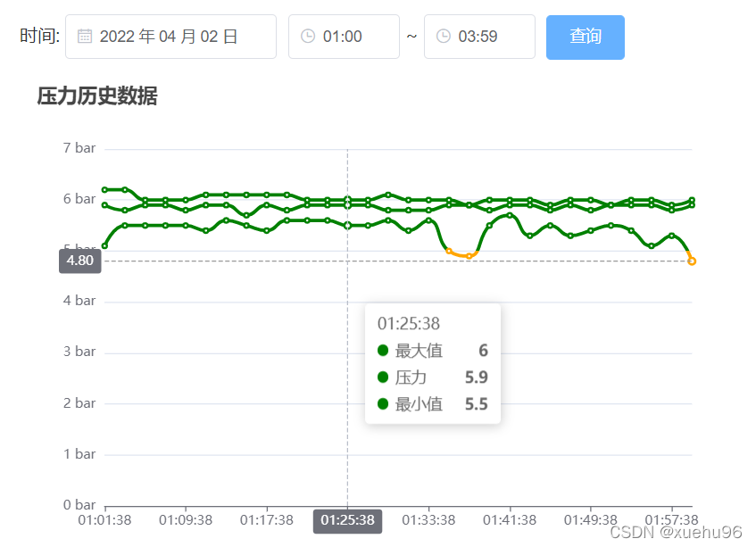Click the 时间: label
This screenshot has width=756, height=547.
pos(39,36)
